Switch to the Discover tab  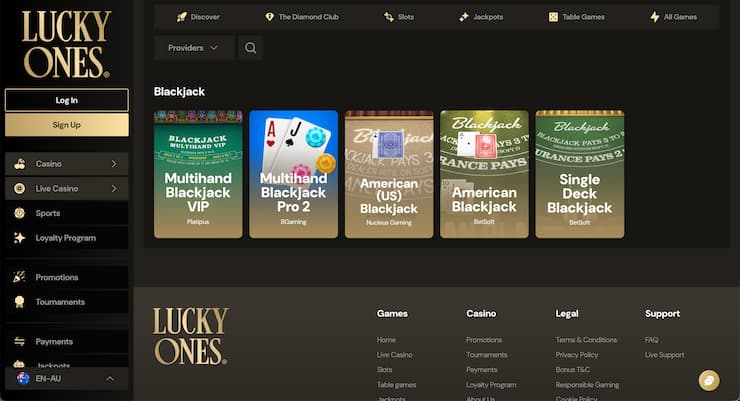(x=198, y=17)
